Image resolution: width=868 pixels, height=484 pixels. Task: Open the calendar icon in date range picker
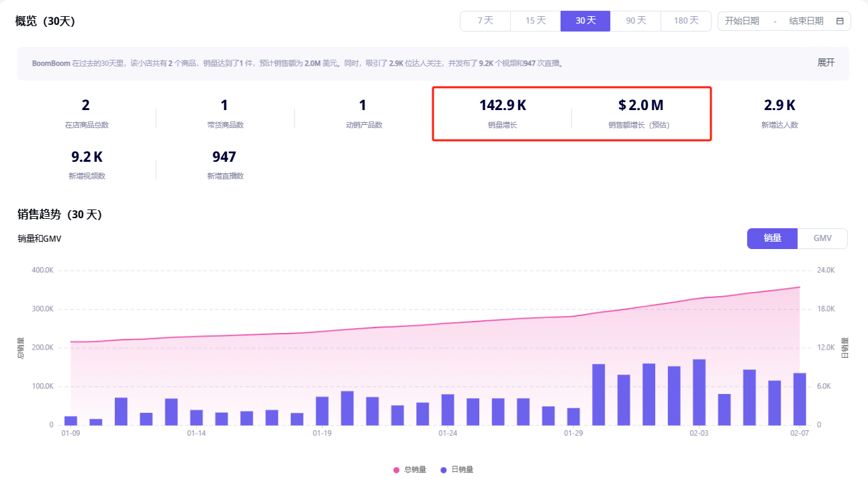(840, 21)
